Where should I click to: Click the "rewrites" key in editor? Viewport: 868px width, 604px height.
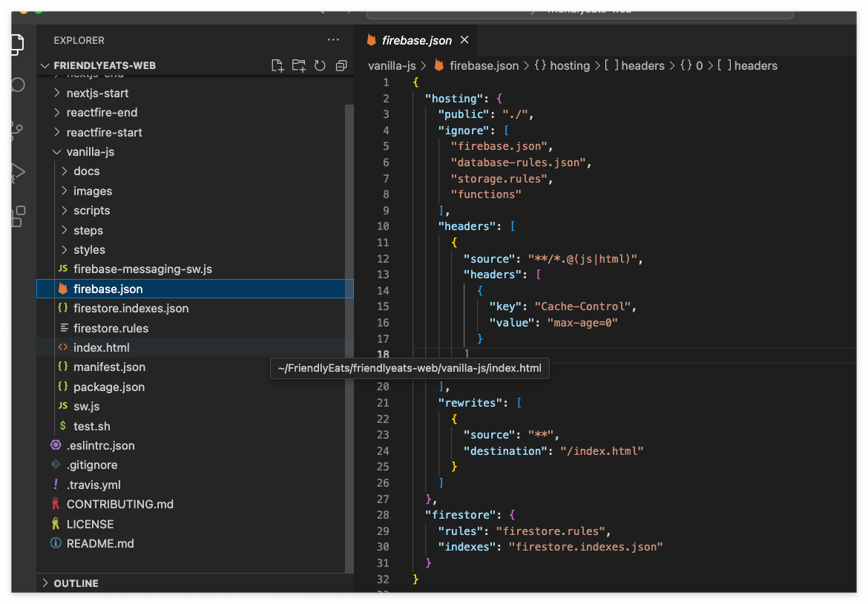pyautogui.click(x=470, y=403)
